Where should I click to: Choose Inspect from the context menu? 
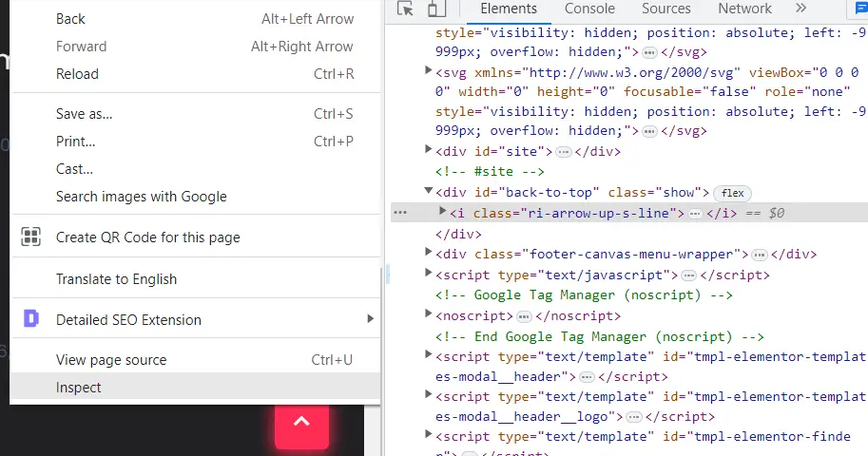tap(79, 388)
